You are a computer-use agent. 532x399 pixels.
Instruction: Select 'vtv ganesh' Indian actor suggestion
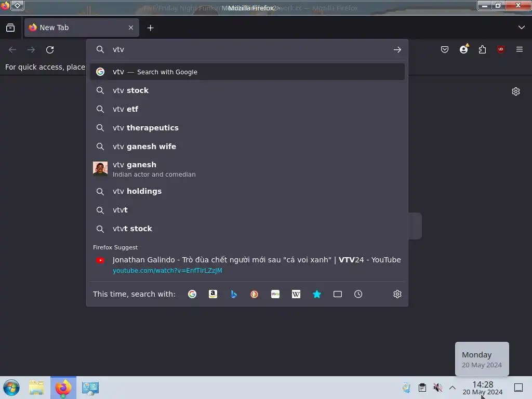(x=247, y=169)
